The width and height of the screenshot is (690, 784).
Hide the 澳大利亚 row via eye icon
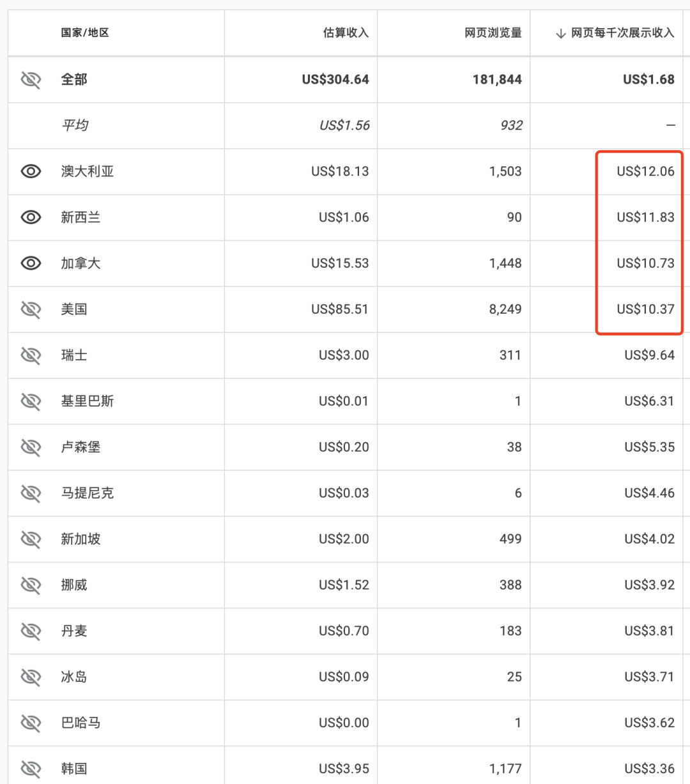pos(31,171)
